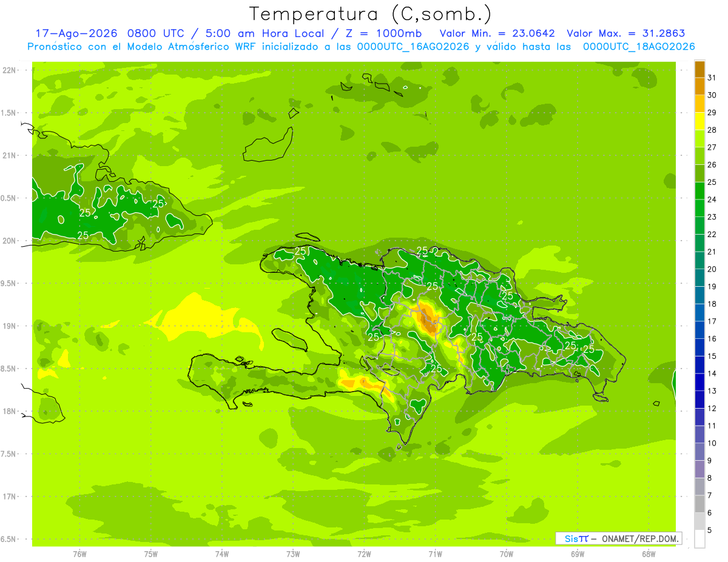Click the 69W longitude axis label

(x=578, y=554)
